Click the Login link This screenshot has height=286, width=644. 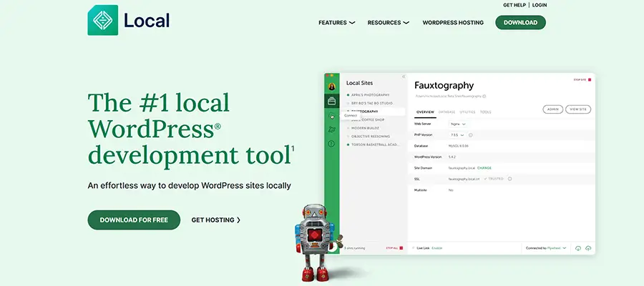tap(540, 5)
